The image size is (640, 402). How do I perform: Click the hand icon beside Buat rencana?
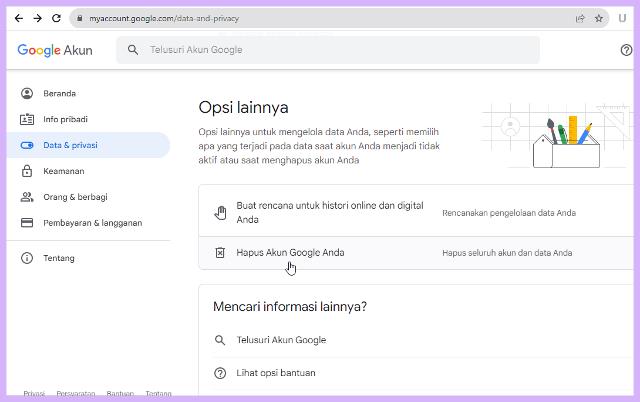(220, 213)
